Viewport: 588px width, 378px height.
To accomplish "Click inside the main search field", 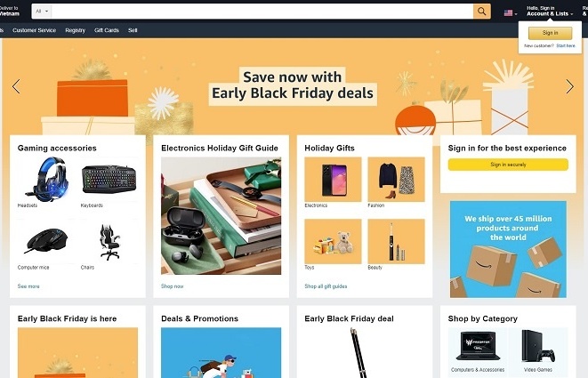I will point(262,12).
